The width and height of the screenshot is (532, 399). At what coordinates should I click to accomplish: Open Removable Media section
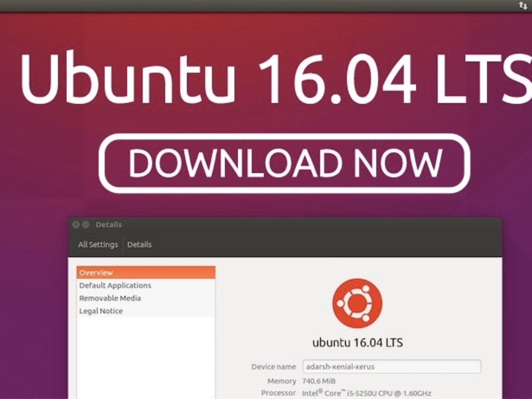click(146, 298)
